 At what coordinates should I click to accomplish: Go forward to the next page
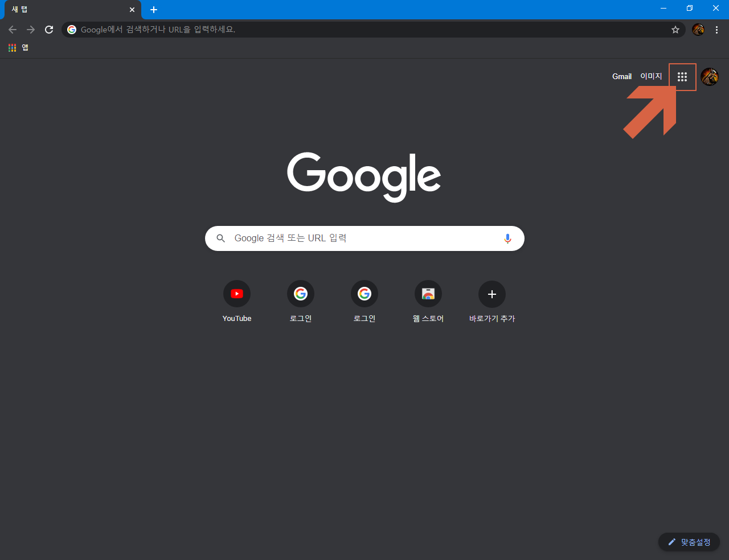tap(31, 30)
